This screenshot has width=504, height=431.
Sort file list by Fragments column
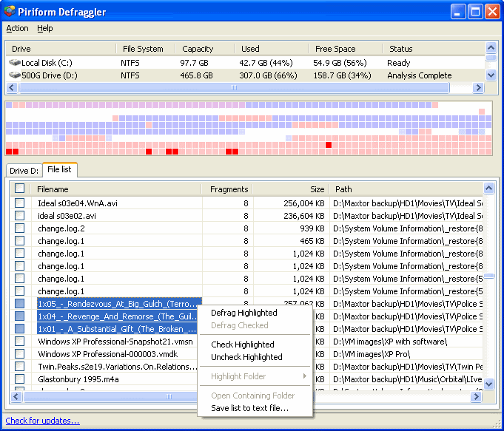(229, 189)
